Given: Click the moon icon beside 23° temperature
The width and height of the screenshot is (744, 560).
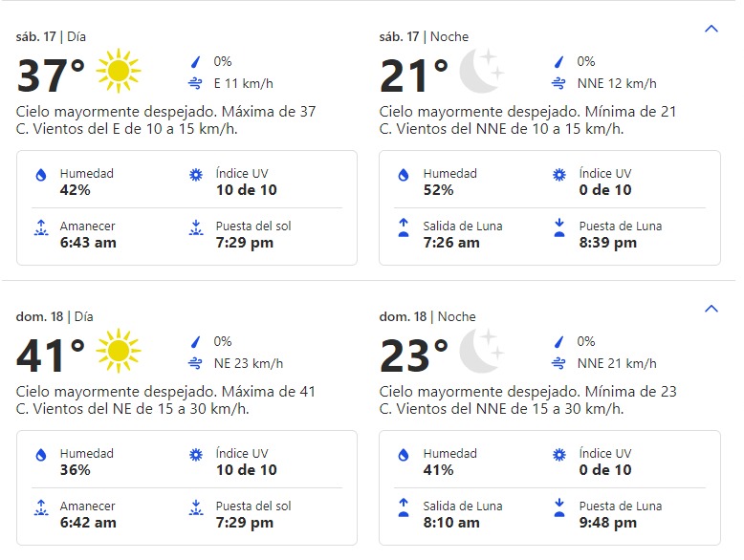Looking at the screenshot, I should pos(481,352).
